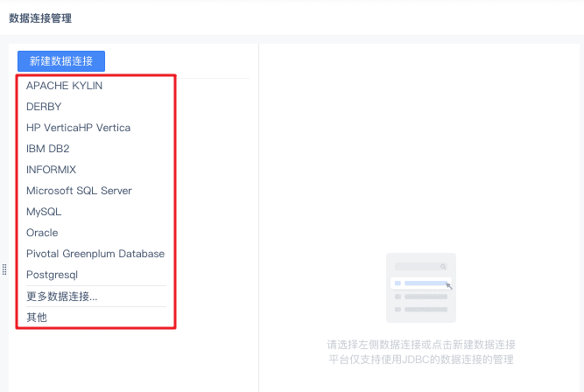Select Pivotal Greenplum Database option
The width and height of the screenshot is (584, 392).
95,254
